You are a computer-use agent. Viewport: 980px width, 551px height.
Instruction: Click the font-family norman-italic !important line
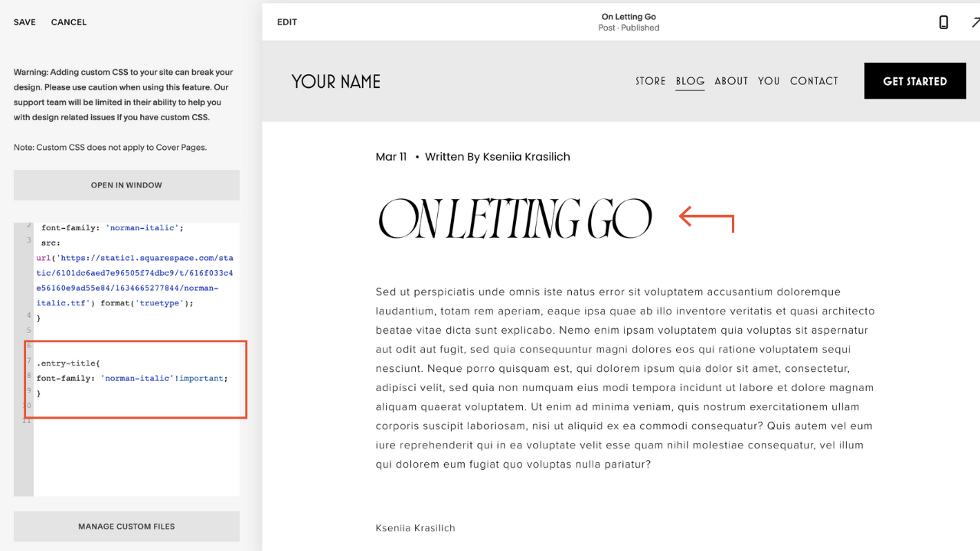pyautogui.click(x=132, y=378)
